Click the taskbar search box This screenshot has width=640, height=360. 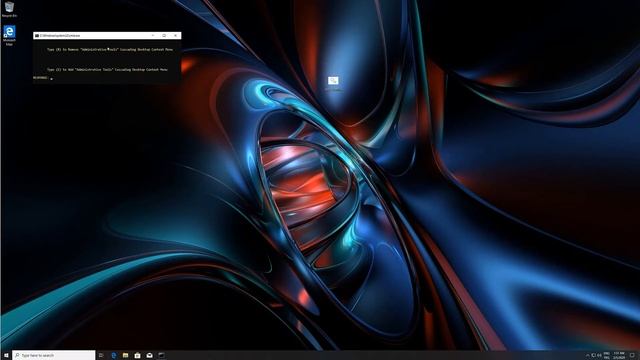pos(54,356)
